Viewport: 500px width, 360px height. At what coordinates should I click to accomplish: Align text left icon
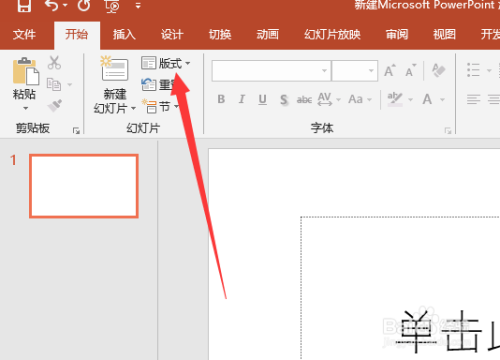473,99
